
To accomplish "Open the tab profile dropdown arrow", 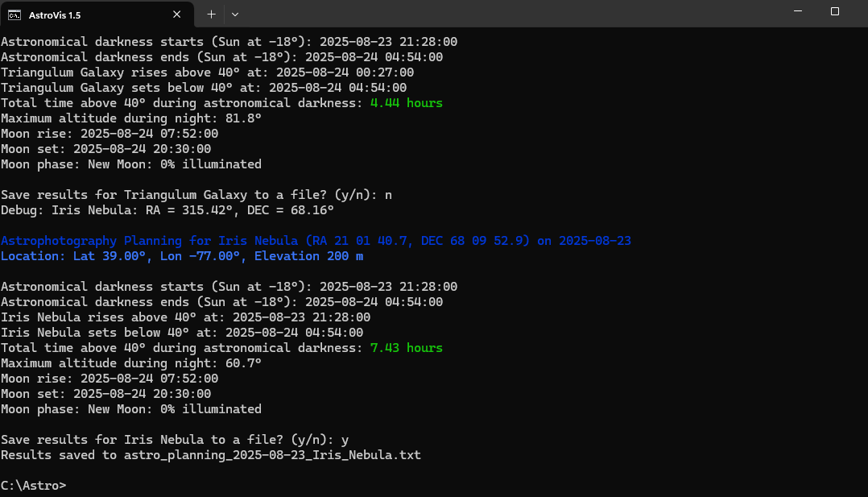I will [x=235, y=14].
